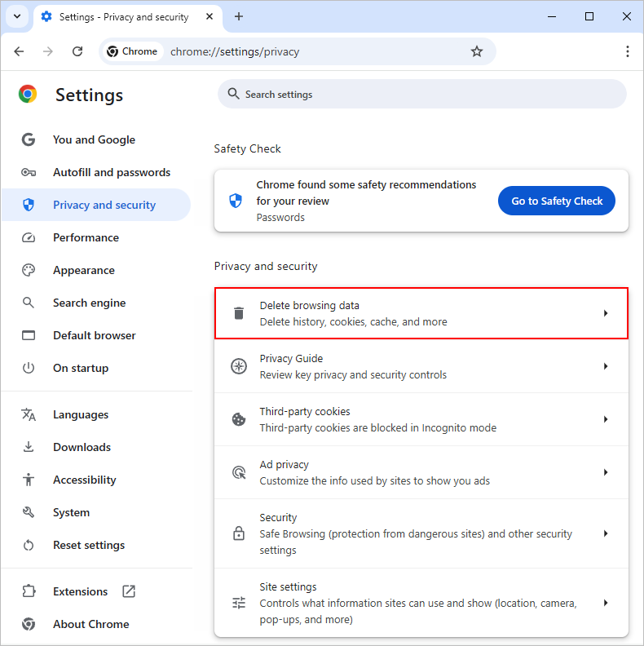This screenshot has width=644, height=646.
Task: Click the Chrome site info chip
Action: [133, 51]
